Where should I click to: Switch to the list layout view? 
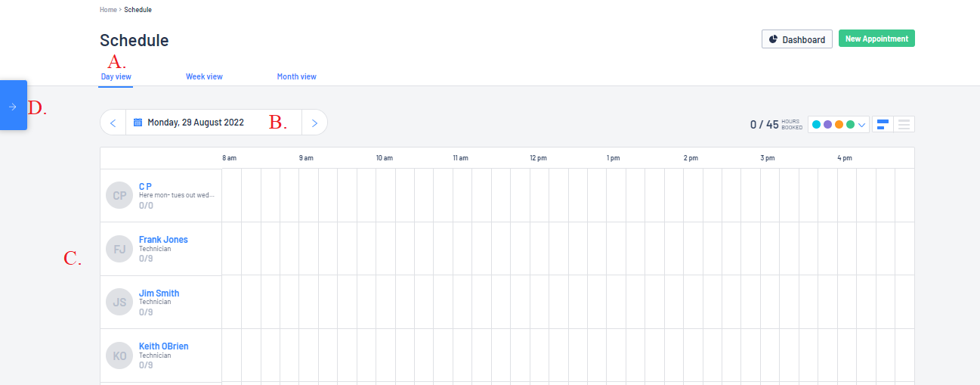point(904,124)
